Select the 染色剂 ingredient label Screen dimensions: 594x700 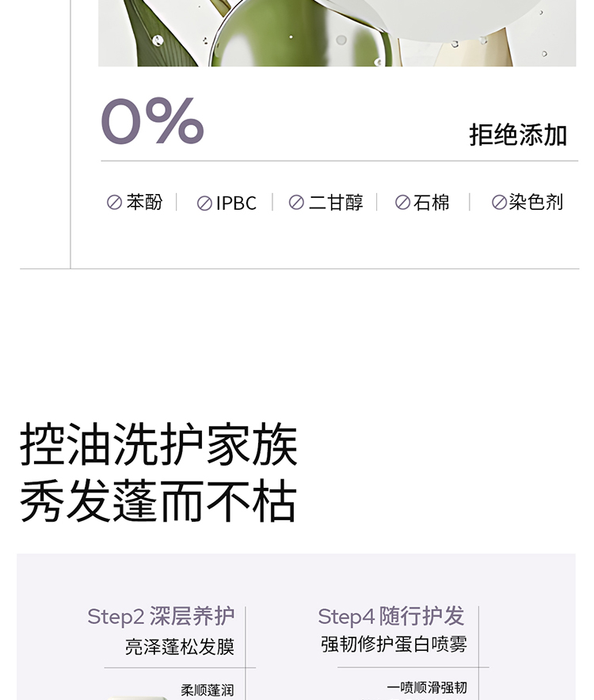click(536, 203)
